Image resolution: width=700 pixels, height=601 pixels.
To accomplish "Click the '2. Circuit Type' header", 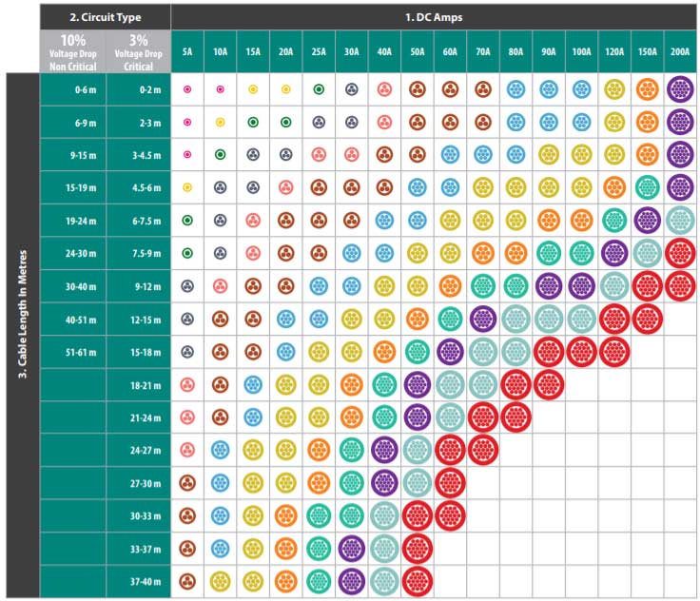I will (x=106, y=17).
